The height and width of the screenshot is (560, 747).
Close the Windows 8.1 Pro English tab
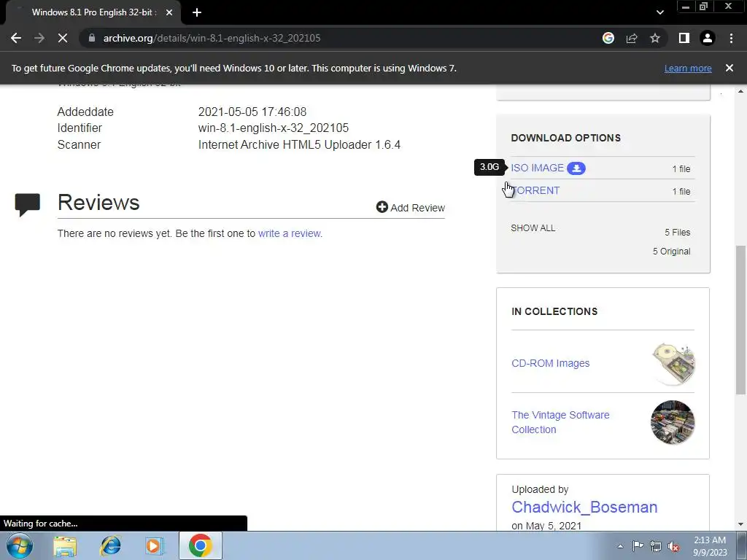click(x=169, y=12)
